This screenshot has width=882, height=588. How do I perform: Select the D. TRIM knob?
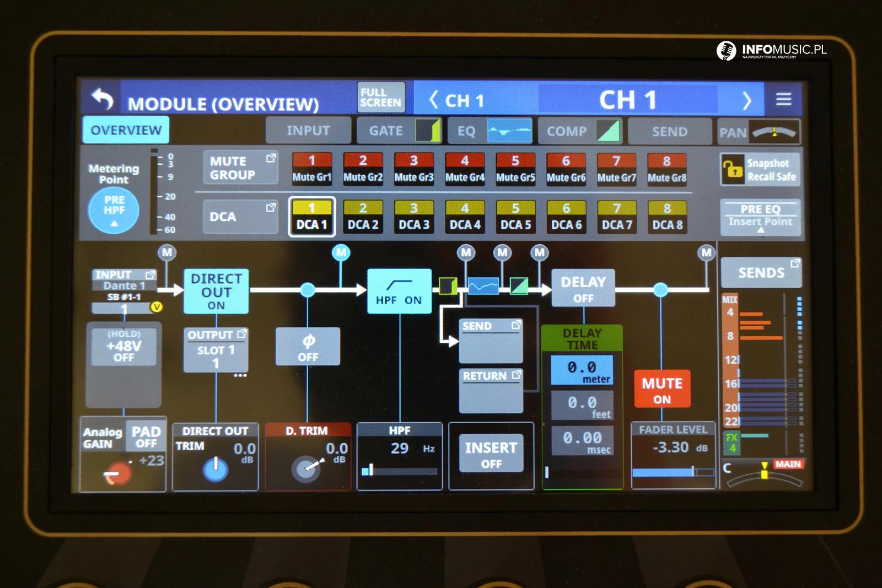(x=306, y=469)
